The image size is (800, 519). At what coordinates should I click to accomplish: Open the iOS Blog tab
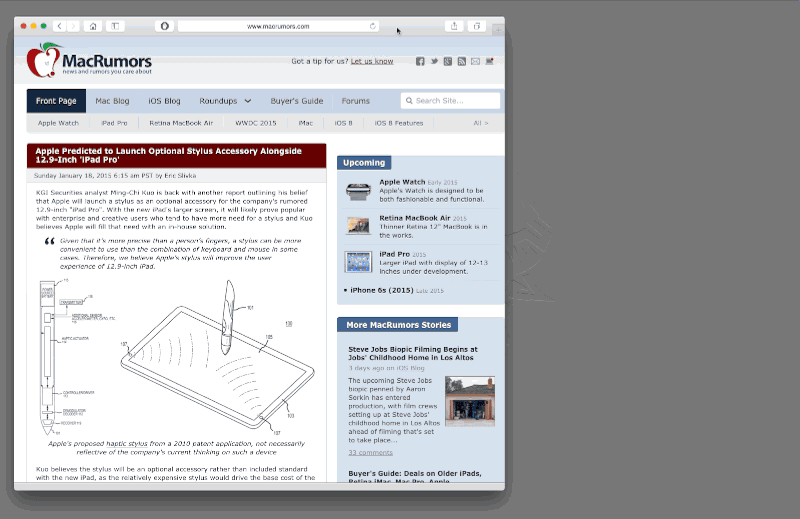164,101
